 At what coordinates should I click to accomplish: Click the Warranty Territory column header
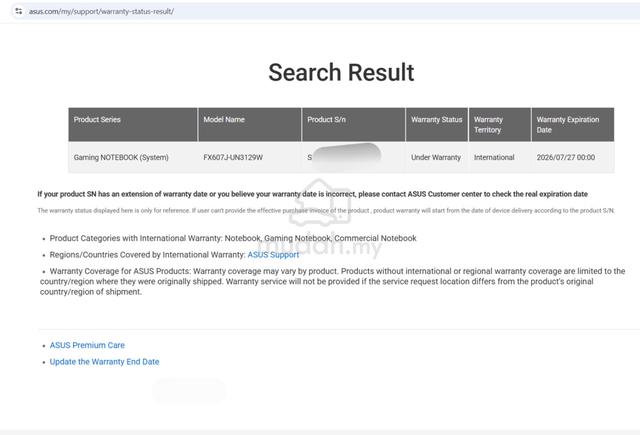coord(500,124)
